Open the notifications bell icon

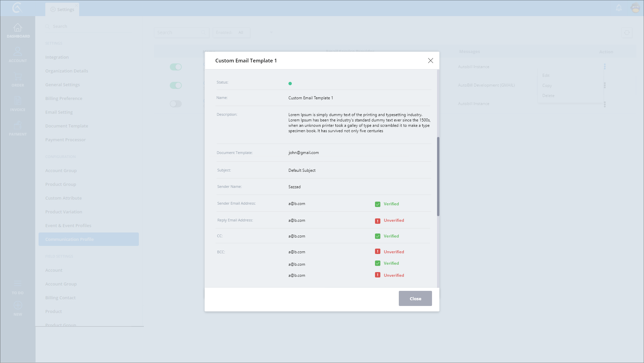pos(619,8)
